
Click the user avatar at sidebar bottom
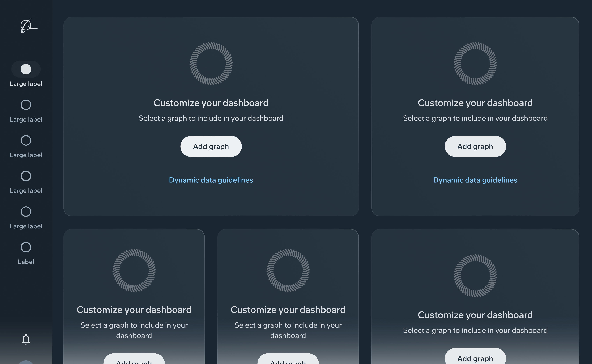pos(26,362)
